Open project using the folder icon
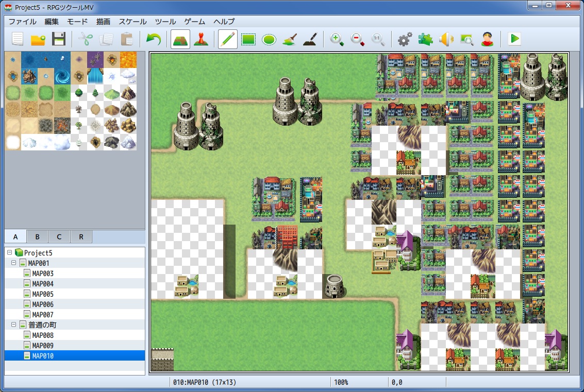 point(38,39)
